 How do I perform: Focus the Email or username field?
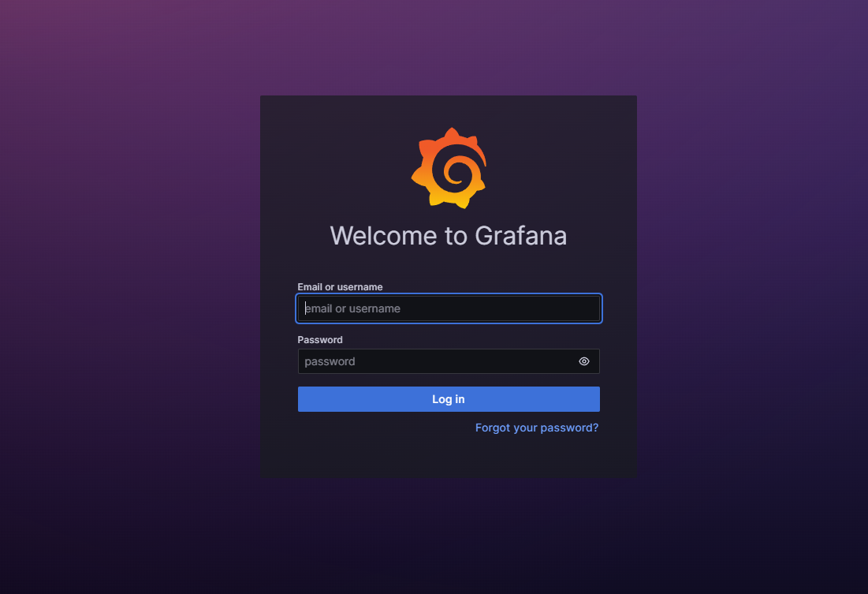click(x=449, y=308)
